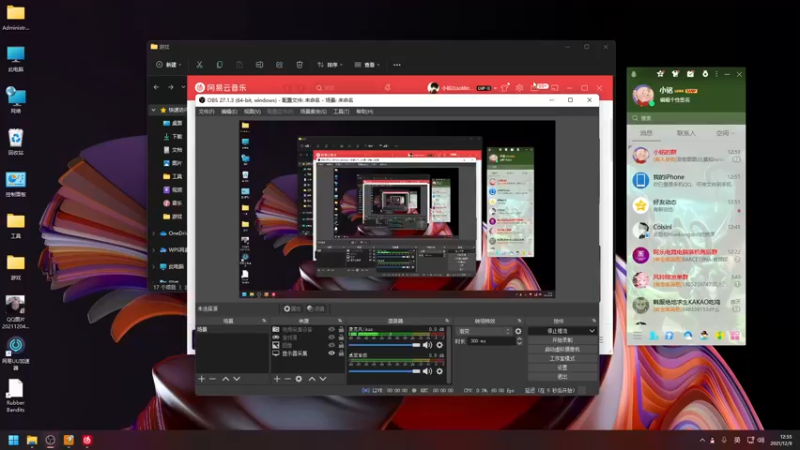Open the 工具(T) menu in OBS
Screen dimensions: 800x450
[341, 111]
